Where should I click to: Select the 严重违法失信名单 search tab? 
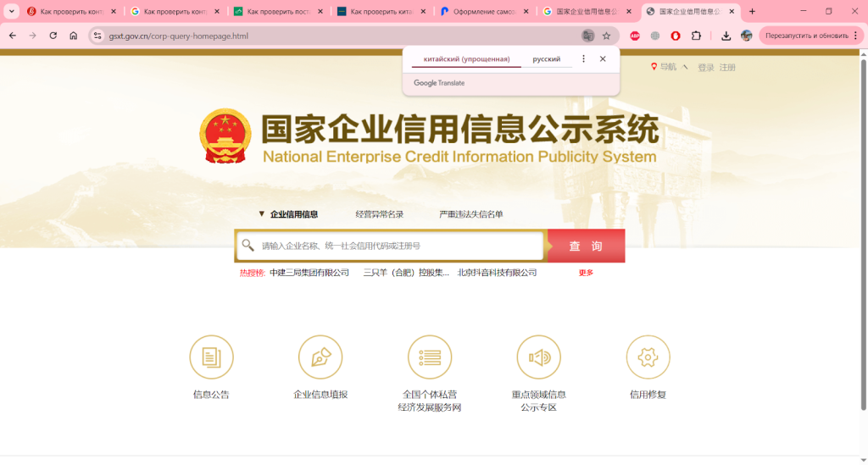point(471,214)
